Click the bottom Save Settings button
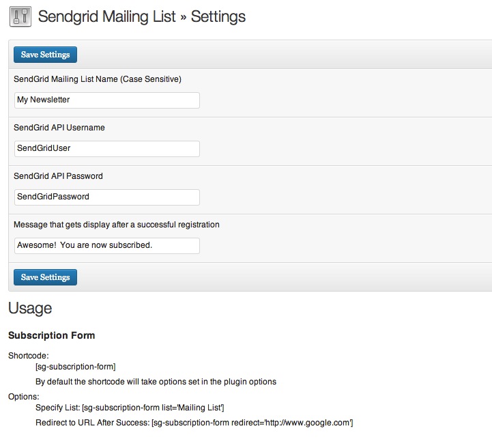Screen dimensions: 492x448 pos(45,277)
